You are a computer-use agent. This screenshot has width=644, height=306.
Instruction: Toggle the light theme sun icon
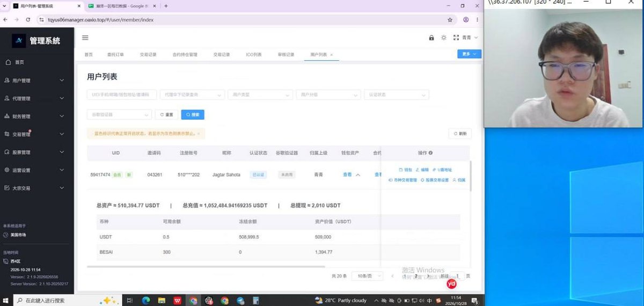(444, 38)
